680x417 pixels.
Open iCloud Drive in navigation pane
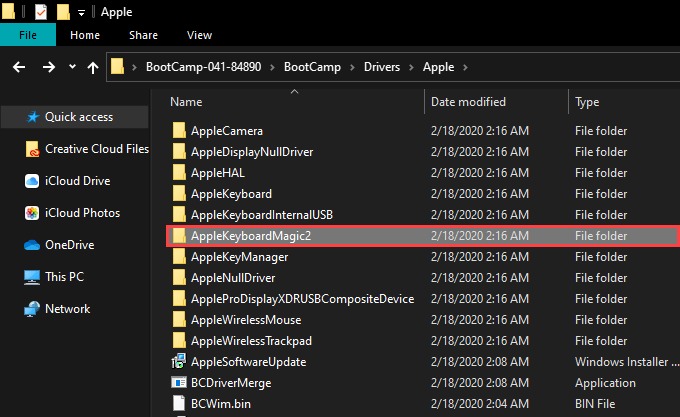(x=77, y=181)
